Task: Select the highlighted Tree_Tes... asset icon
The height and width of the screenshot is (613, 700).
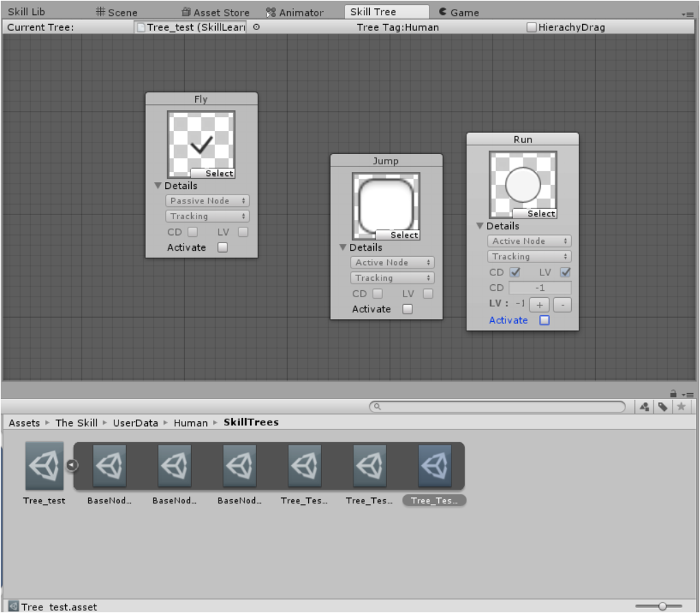Action: (435, 466)
